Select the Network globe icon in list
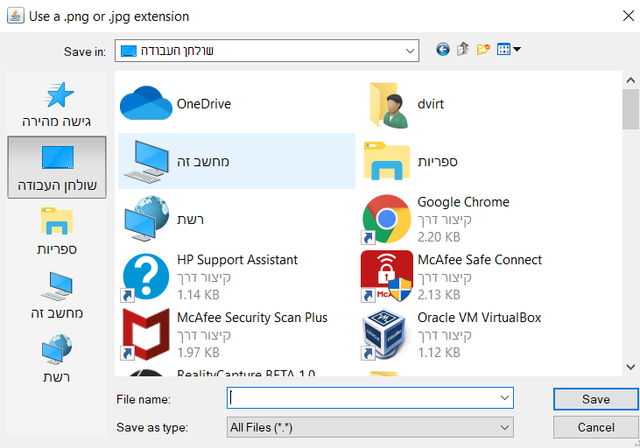640x448 pixels. pos(147,219)
